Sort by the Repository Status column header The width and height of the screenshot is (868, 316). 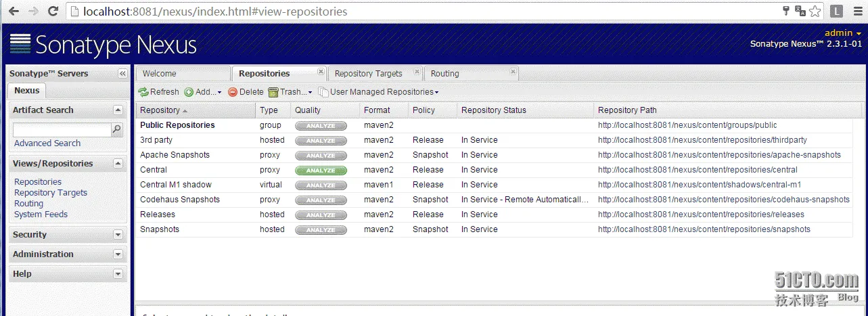click(x=526, y=110)
